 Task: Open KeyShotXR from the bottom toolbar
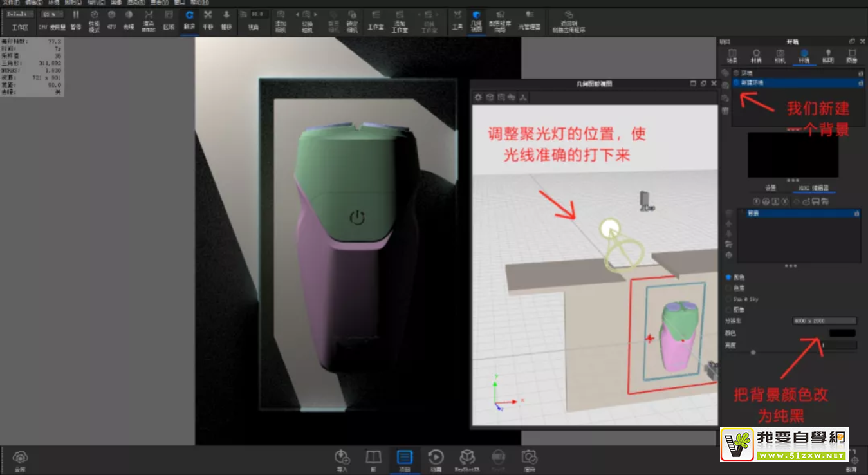tap(466, 458)
